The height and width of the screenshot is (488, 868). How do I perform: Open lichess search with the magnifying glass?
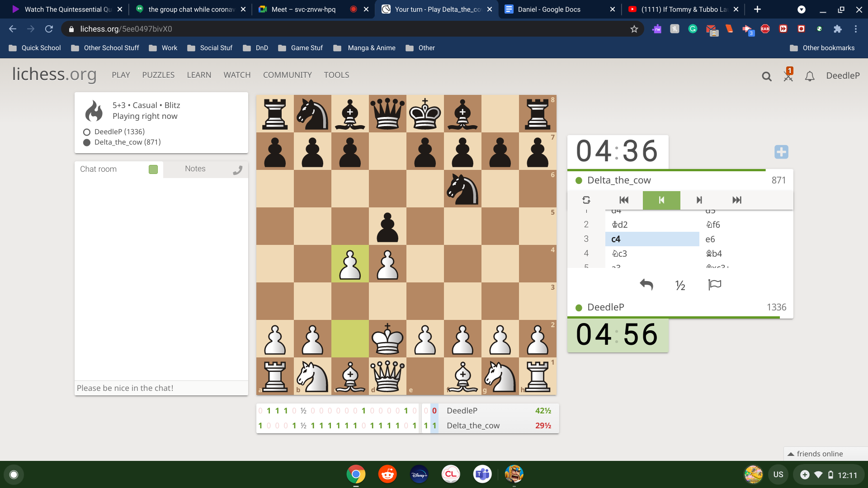pos(767,76)
